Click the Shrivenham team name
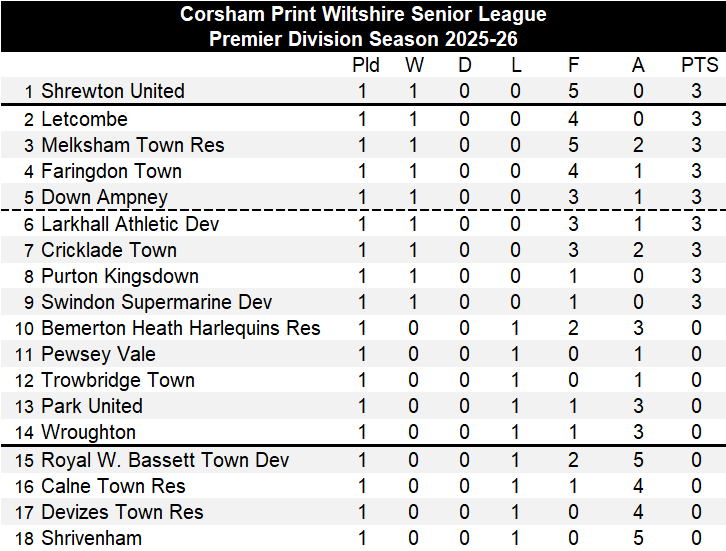This screenshot has height=551, width=726. click(91, 538)
